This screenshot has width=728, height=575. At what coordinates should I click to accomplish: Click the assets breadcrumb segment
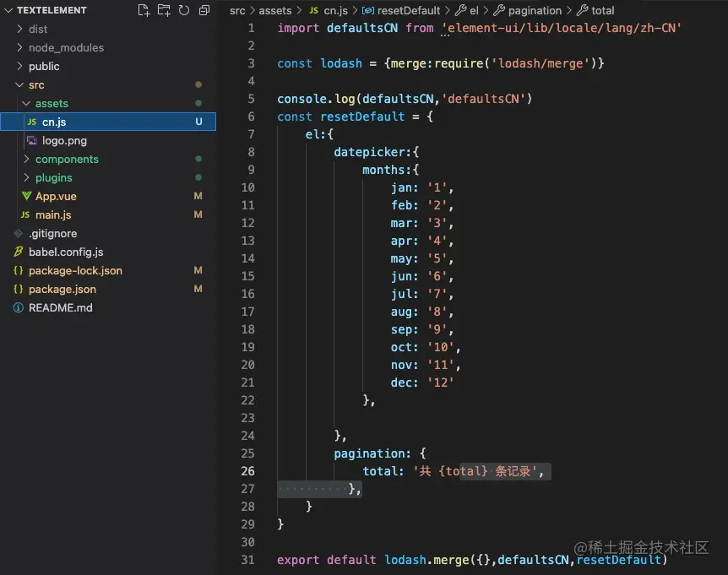pyautogui.click(x=274, y=10)
